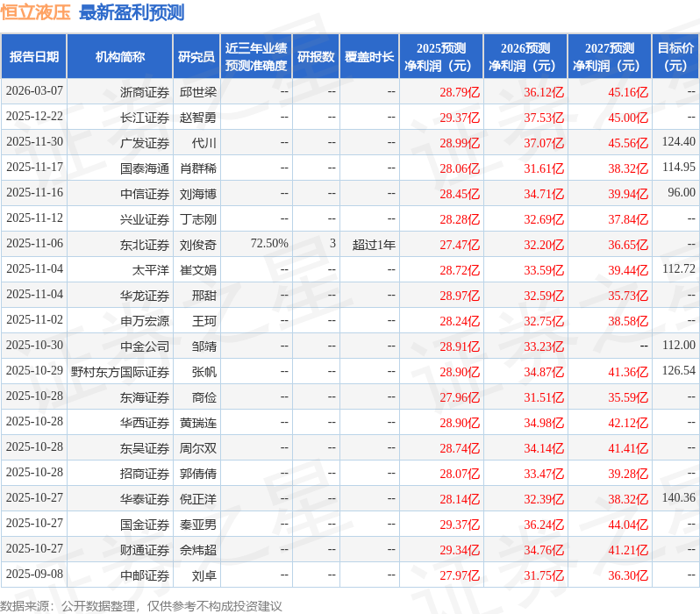Click the 2025-11-30 date cell
Viewport: 700px width, 614px height.
[34, 142]
